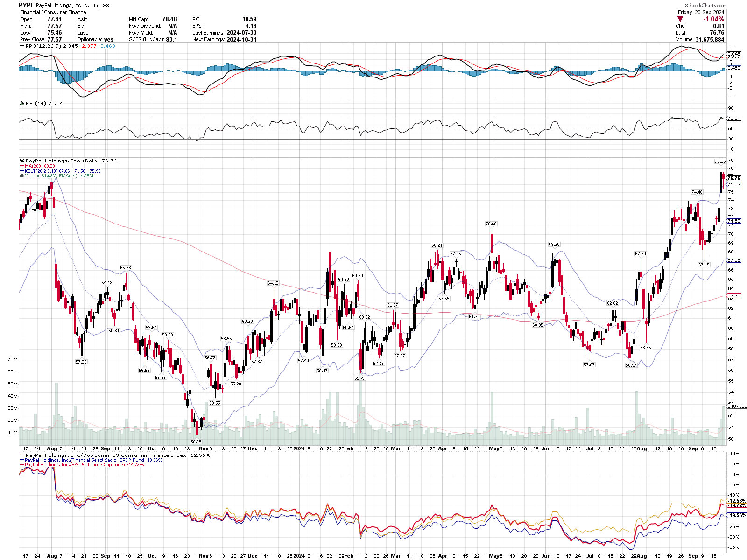Click the 75.93 upper Keltner axis marker
This screenshot has height=560, width=747.
[734, 185]
